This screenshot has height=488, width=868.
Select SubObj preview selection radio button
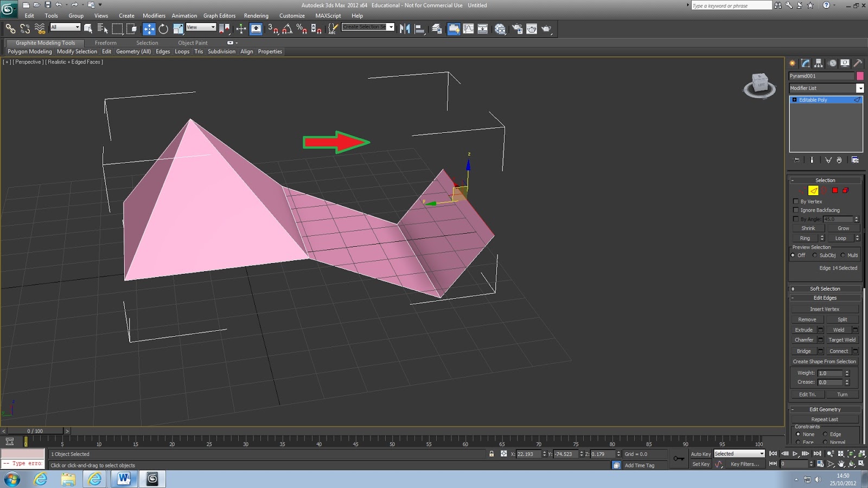815,255
